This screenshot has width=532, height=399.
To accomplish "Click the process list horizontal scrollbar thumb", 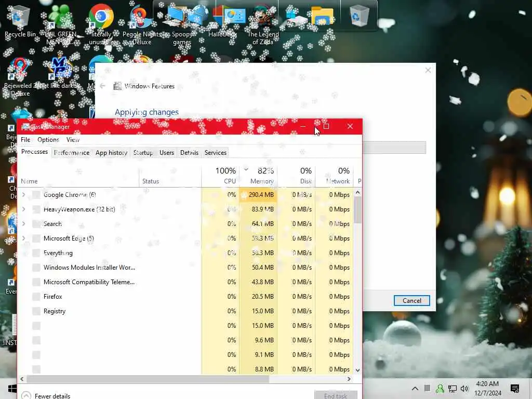I will coord(148,379).
